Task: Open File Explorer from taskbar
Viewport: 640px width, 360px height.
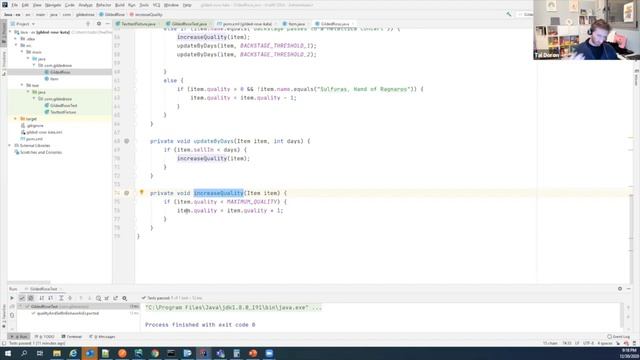Action: click(57, 353)
